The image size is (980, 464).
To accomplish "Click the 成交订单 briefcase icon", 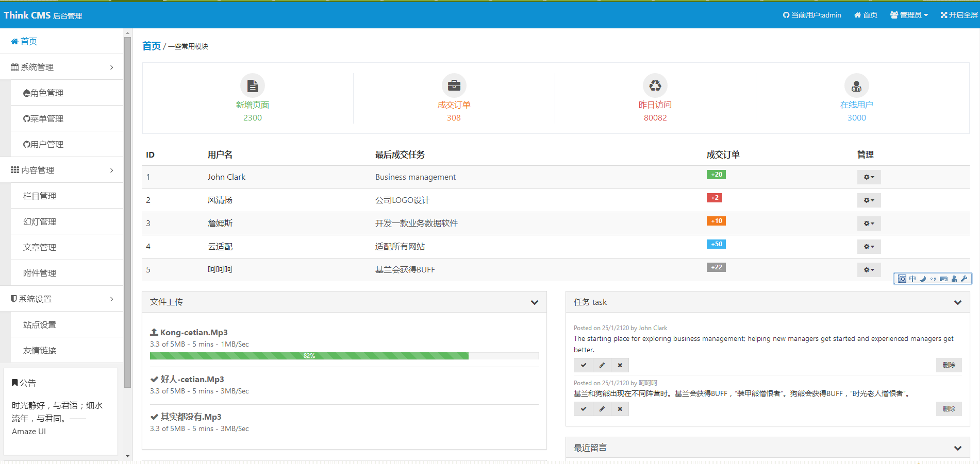I will (454, 85).
